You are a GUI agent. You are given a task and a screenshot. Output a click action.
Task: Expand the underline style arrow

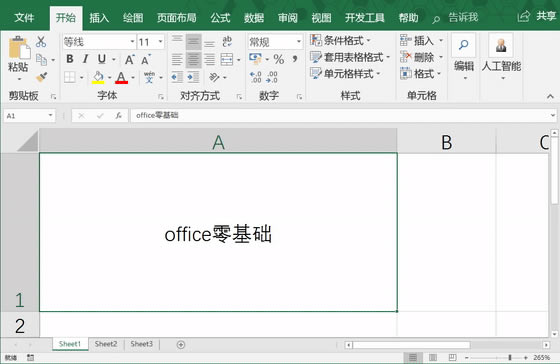pos(114,59)
